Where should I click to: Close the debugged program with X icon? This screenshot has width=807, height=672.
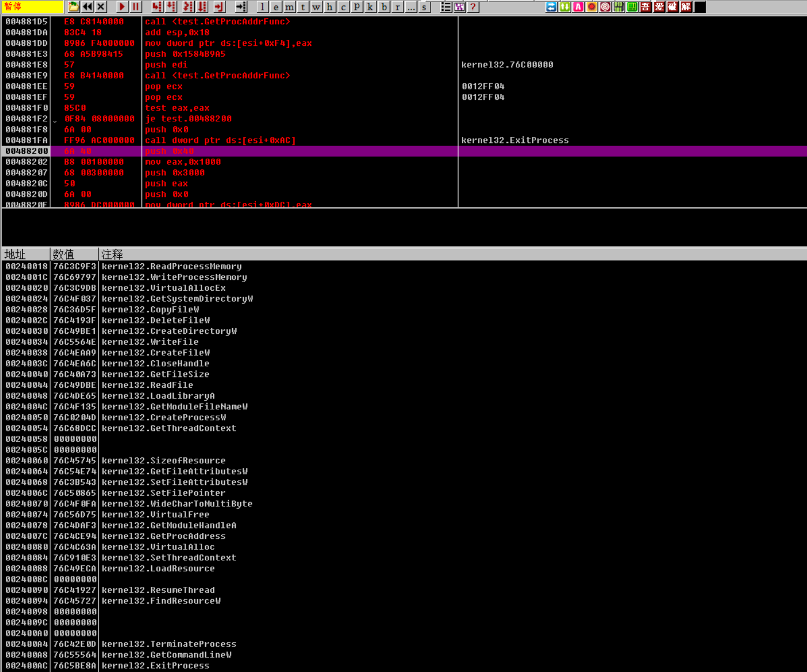pyautogui.click(x=101, y=6)
